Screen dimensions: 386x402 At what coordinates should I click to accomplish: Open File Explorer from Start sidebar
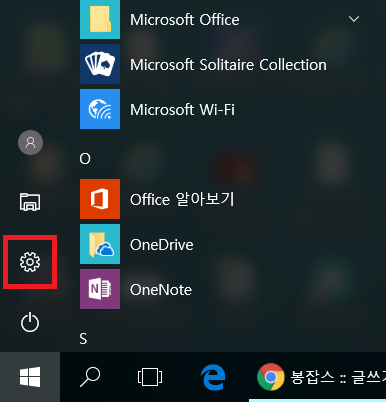point(30,202)
